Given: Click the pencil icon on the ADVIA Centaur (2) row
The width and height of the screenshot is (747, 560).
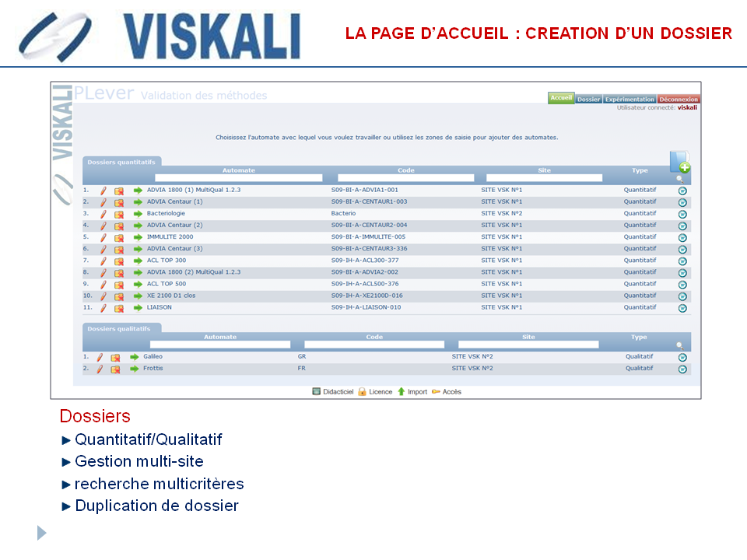Looking at the screenshot, I should pos(103,226).
